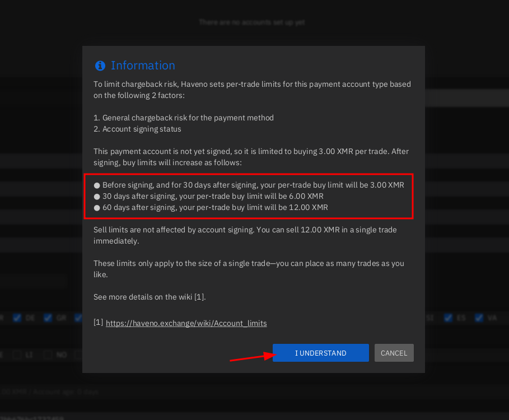Viewport: 509px width, 420px height.
Task: Click the bullet beside the 6.00 XMR limit
Action: tap(97, 197)
